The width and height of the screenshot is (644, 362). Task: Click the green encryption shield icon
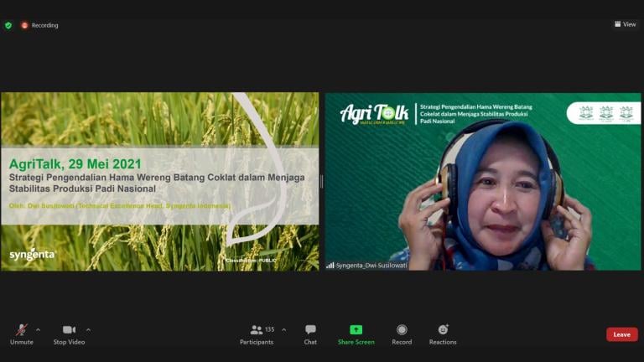pos(8,25)
